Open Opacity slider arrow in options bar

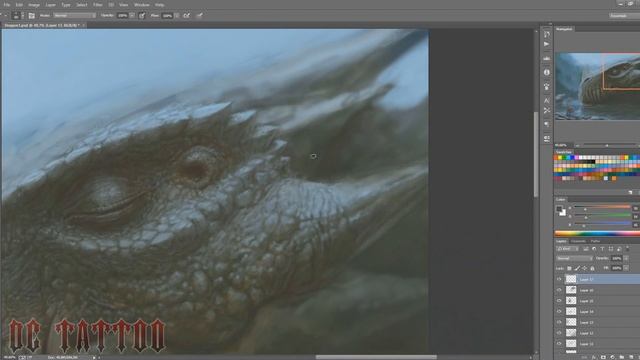pos(132,16)
